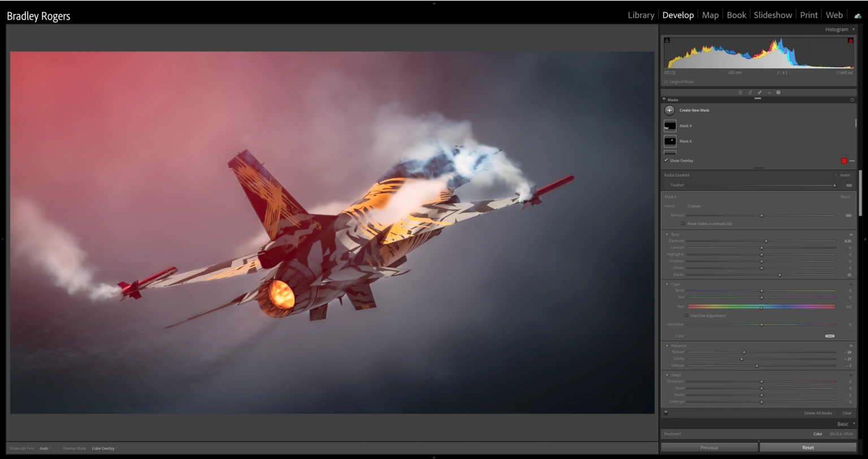The height and width of the screenshot is (459, 868).
Task: Toggle the Original Photo checkbox
Action: 666,82
